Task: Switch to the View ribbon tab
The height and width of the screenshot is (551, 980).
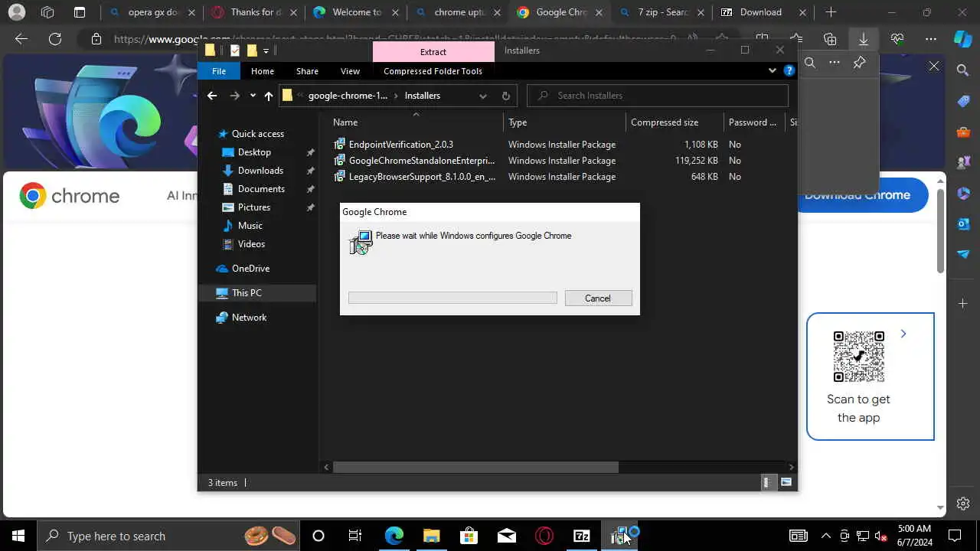Action: click(x=350, y=70)
